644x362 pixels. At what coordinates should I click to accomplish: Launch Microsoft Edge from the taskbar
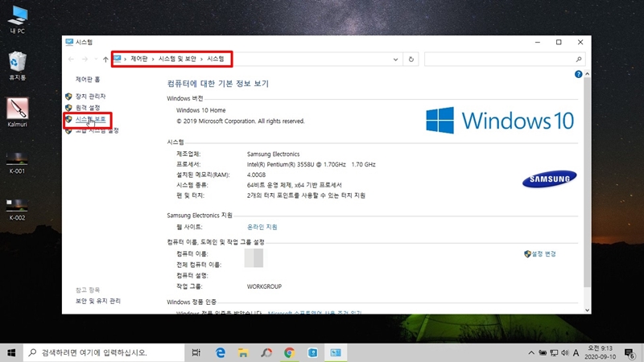(x=220, y=352)
